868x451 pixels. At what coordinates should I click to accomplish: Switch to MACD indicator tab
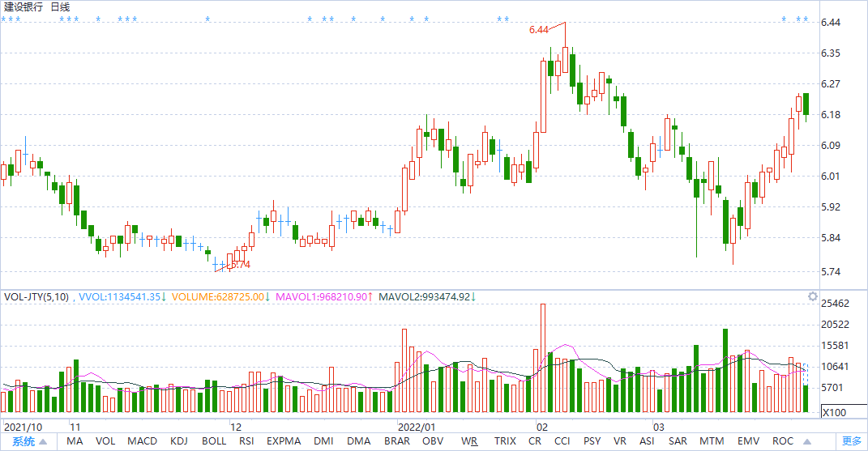143,441
